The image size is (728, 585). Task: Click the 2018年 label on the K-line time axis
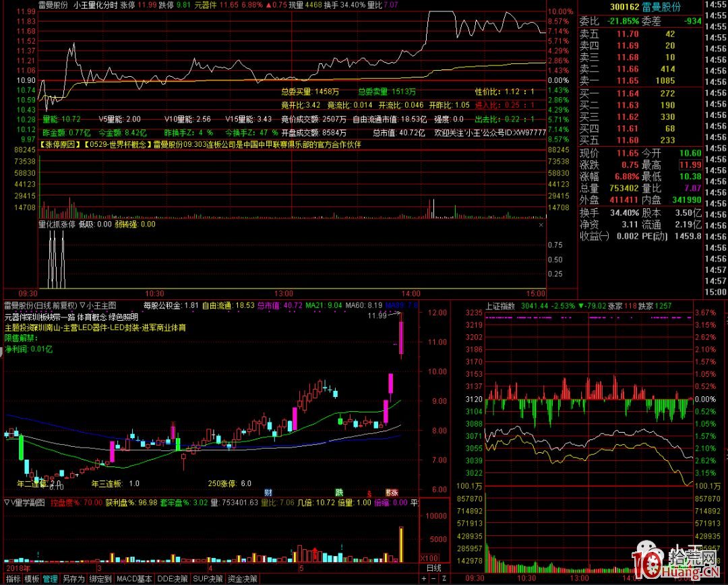pyautogui.click(x=18, y=568)
